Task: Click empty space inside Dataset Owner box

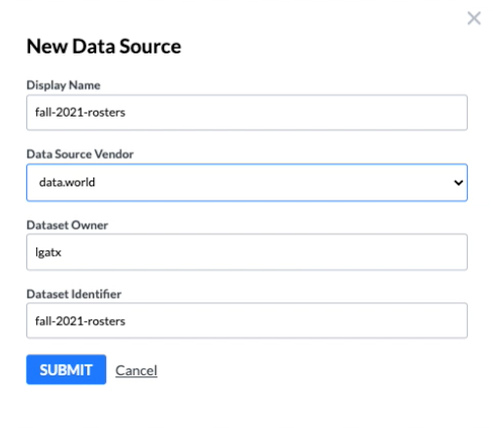Action: point(267,252)
